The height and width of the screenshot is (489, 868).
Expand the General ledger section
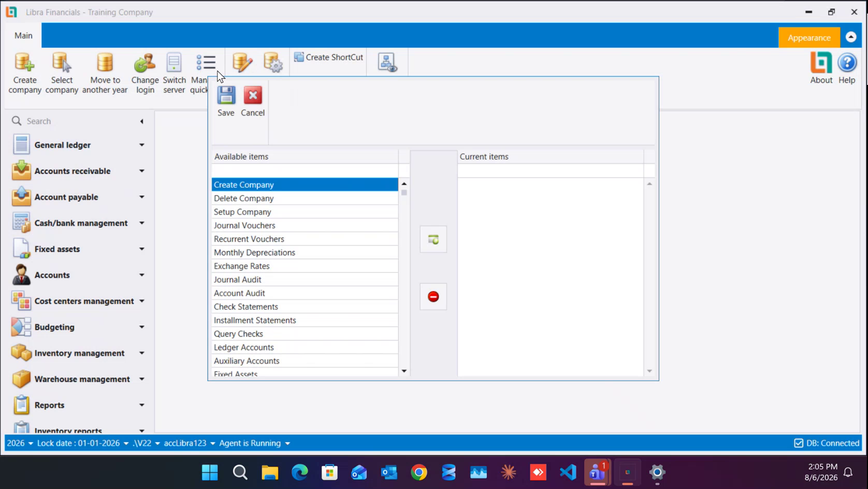[x=141, y=145]
